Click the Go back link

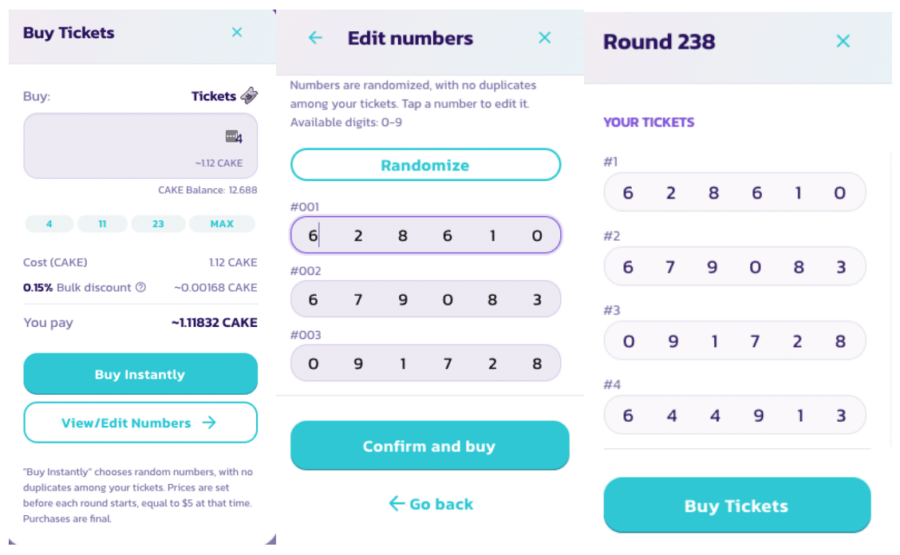pos(430,504)
